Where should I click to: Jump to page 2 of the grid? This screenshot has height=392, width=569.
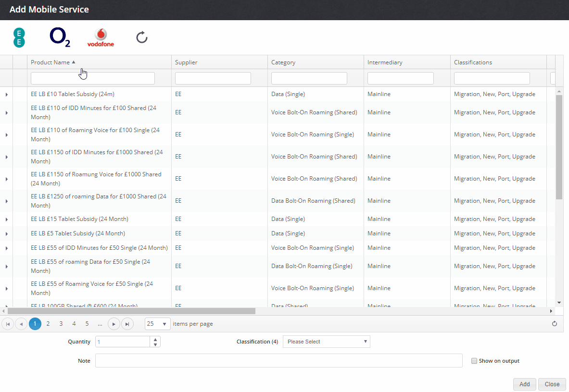tap(48, 324)
